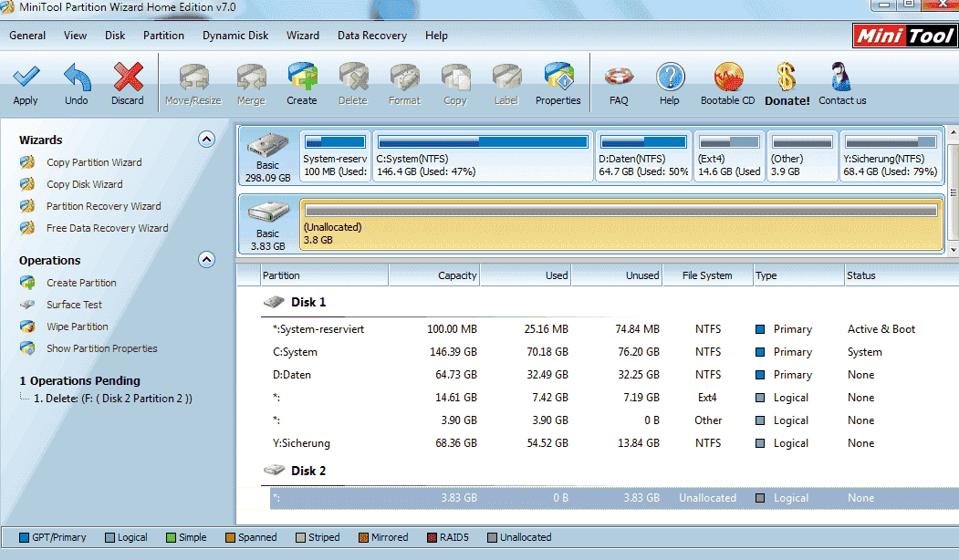Click the Disk 2 drive icon in list

[x=274, y=470]
